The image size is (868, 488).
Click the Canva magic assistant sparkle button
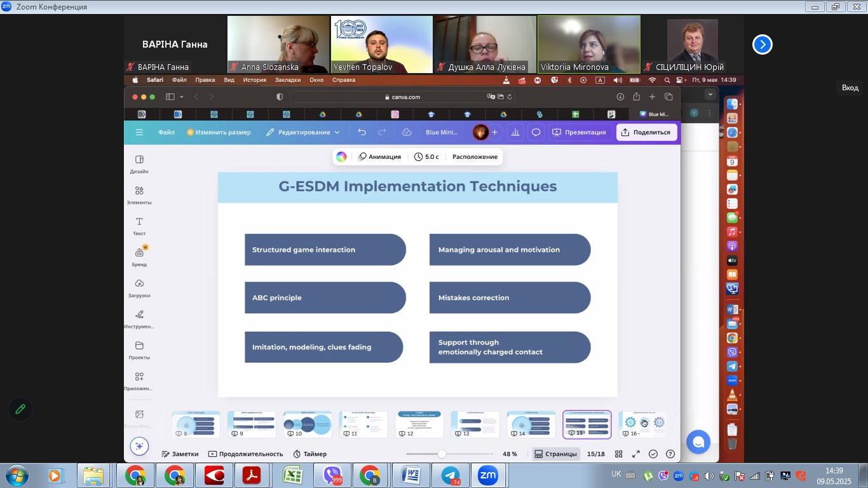[x=139, y=446]
